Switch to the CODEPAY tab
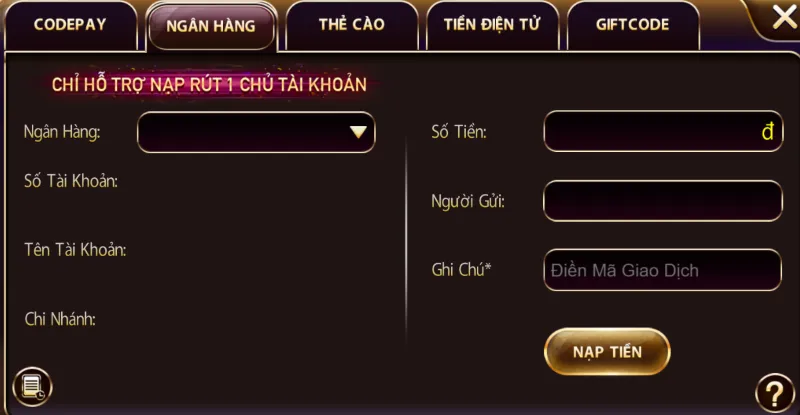800x415 pixels. pos(70,25)
